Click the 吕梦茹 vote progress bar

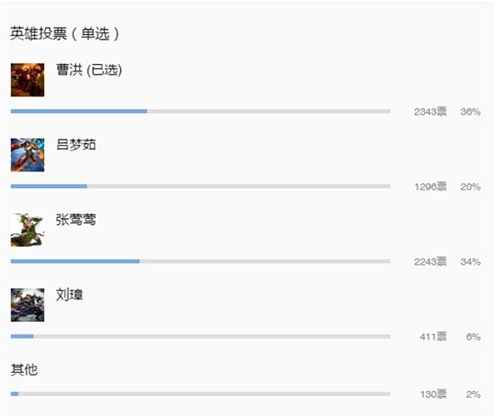tap(201, 186)
